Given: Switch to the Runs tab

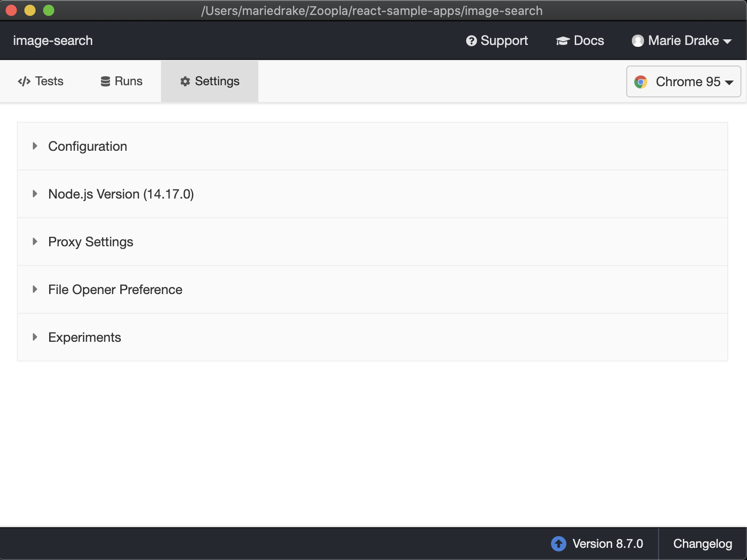Looking at the screenshot, I should (121, 81).
